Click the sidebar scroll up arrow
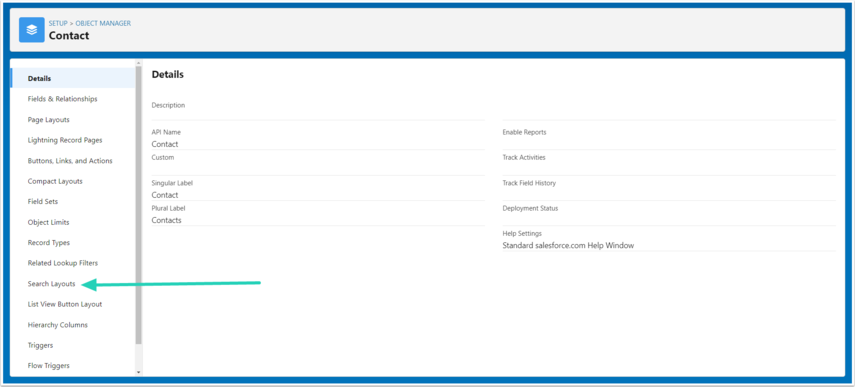Image resolution: width=855 pixels, height=387 pixels. [x=139, y=63]
